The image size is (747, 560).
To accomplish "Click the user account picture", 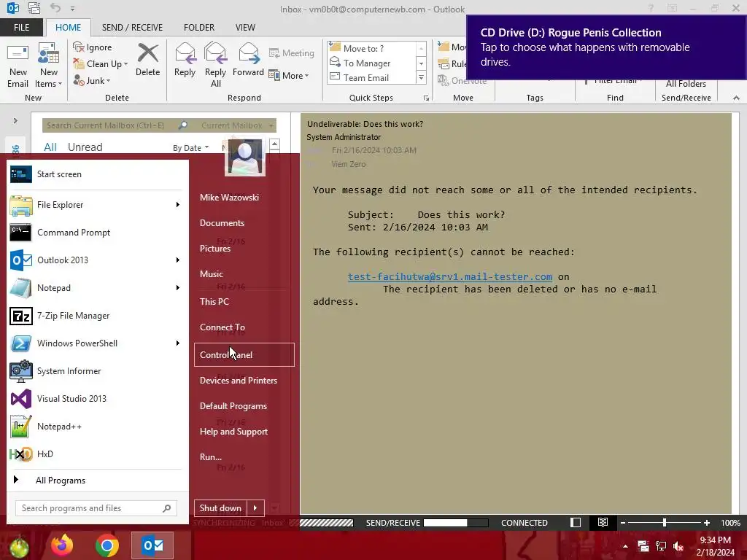I will click(x=245, y=157).
